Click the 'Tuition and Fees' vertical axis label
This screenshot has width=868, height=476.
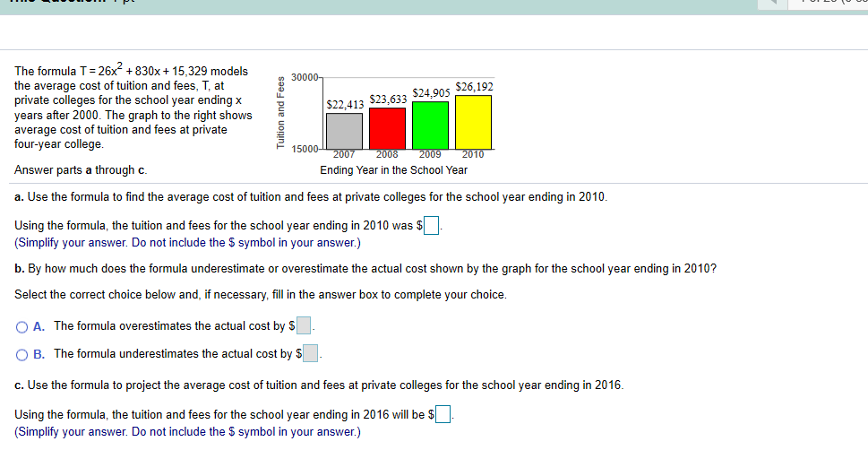pos(280,112)
